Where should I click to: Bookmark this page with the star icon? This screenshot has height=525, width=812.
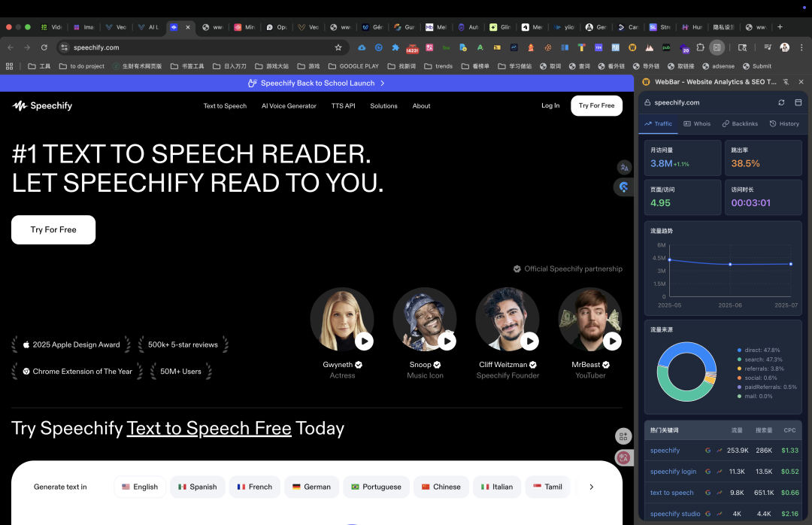pyautogui.click(x=338, y=47)
